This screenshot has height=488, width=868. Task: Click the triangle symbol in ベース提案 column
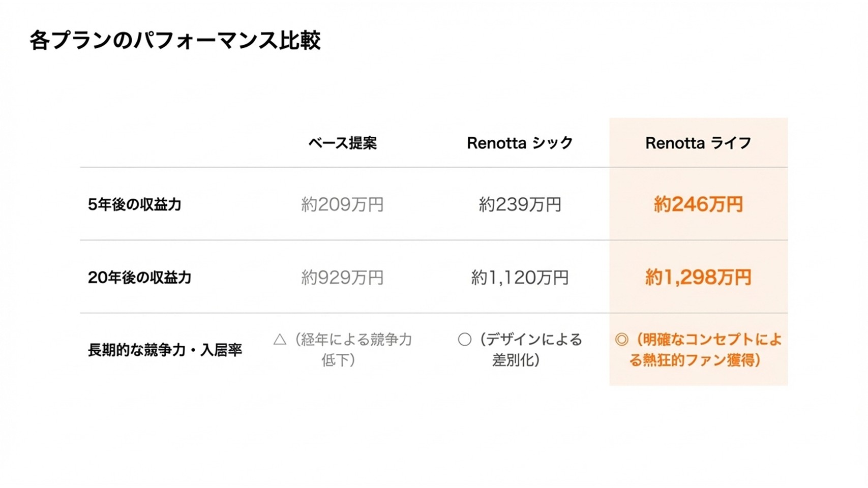(280, 340)
